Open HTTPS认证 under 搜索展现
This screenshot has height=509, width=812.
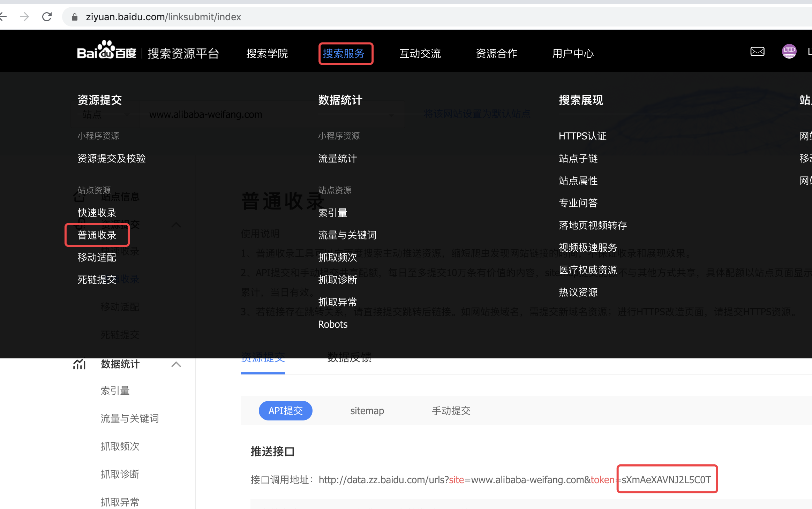coord(582,136)
